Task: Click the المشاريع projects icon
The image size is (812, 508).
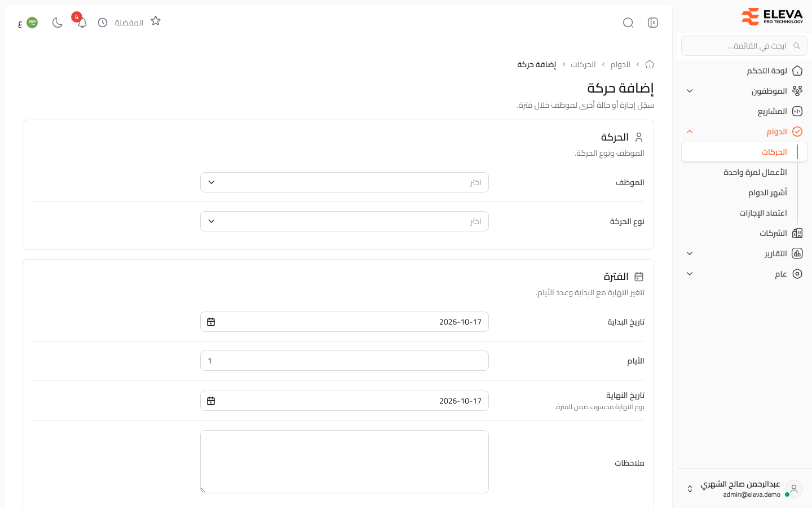Action: coord(797,111)
